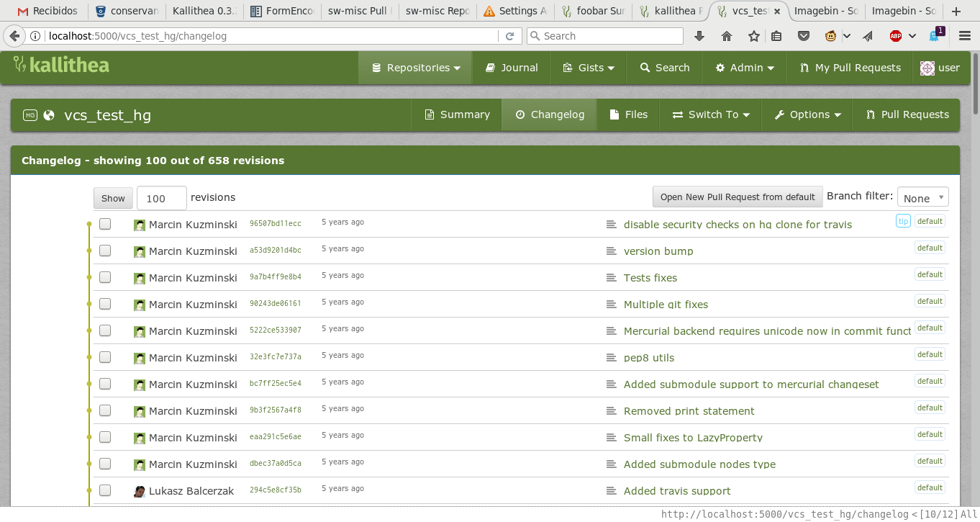Image resolution: width=980 pixels, height=522 pixels.
Task: Click Open New Pull Request from default
Action: tap(738, 197)
